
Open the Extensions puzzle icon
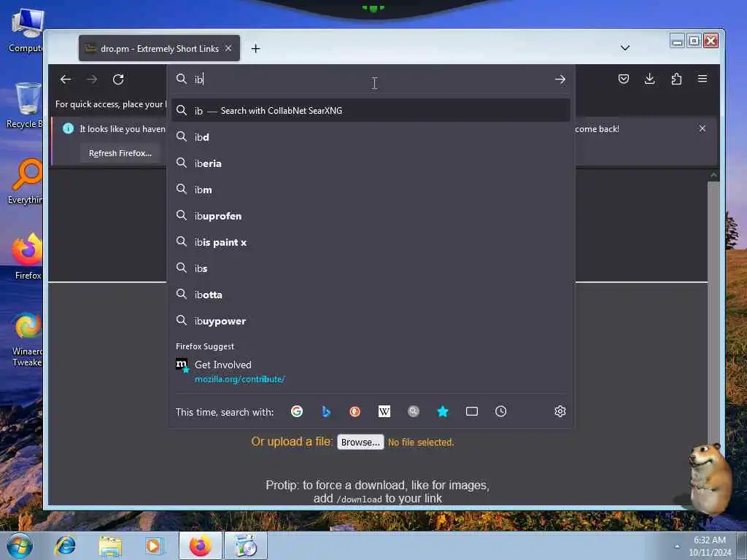tap(676, 79)
